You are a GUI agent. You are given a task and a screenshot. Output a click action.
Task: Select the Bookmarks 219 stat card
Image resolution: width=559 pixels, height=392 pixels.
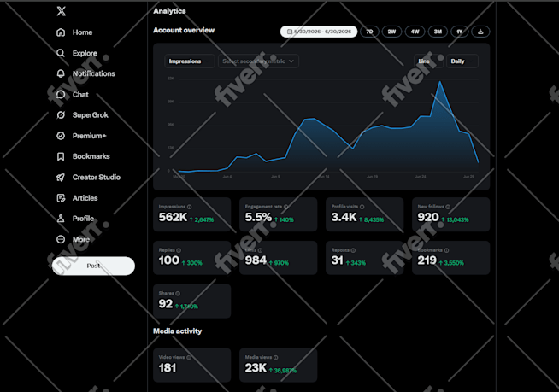click(450, 258)
